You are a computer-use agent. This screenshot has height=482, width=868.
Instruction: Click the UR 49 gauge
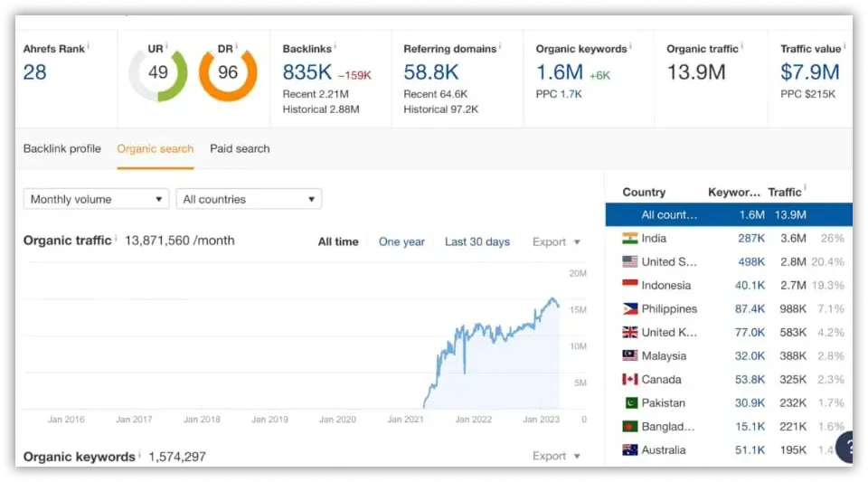click(157, 72)
